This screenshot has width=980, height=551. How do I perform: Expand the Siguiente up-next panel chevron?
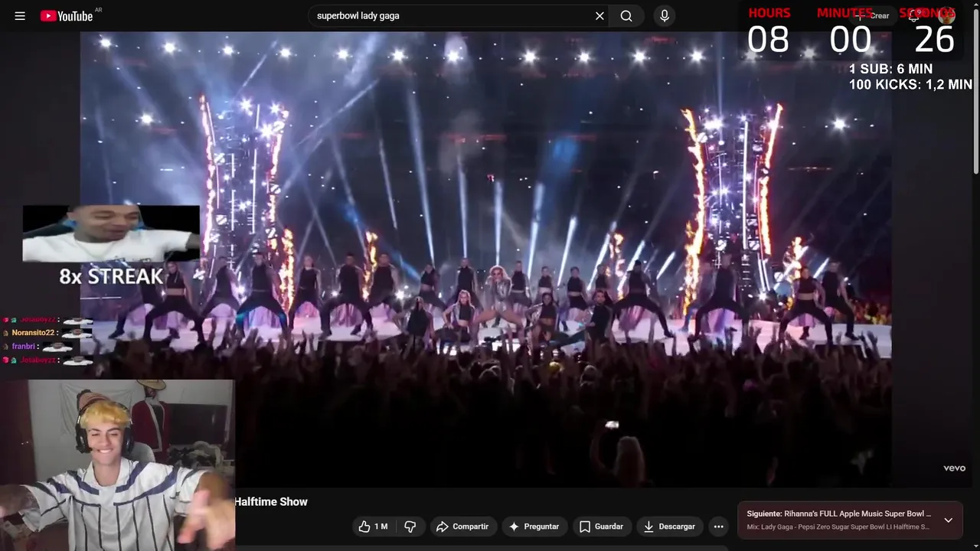pos(948,520)
